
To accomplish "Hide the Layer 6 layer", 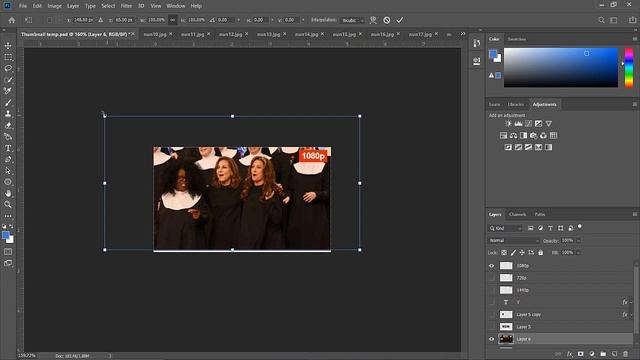I will 491,339.
